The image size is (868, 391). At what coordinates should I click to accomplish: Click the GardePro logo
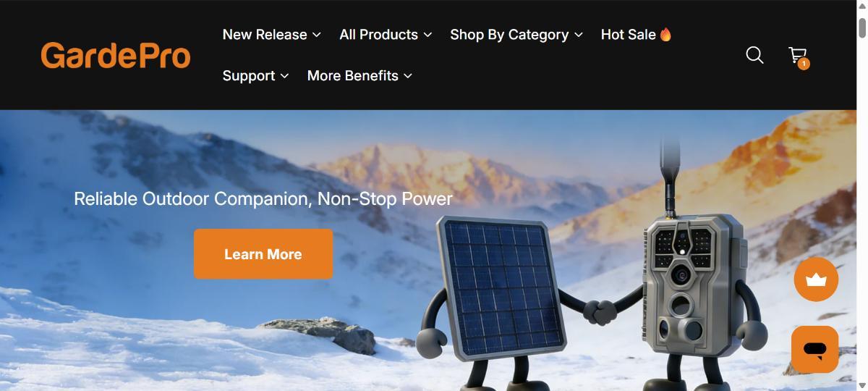coord(116,55)
